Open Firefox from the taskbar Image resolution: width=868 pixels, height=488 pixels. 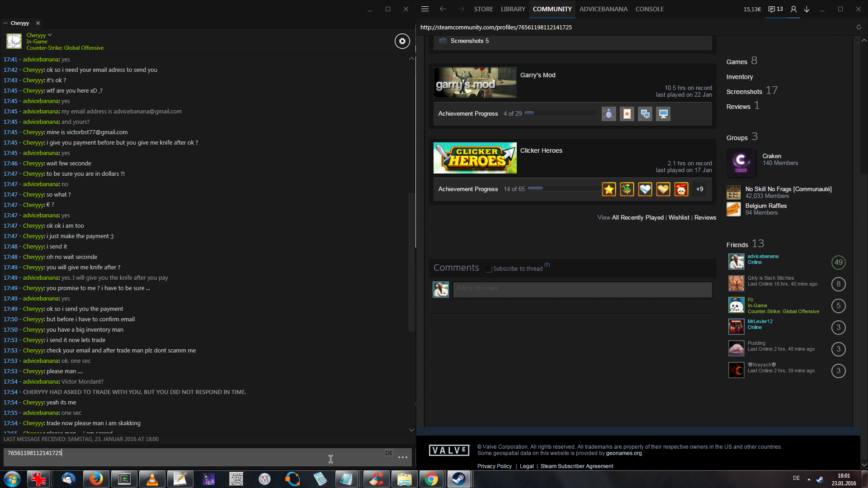click(x=96, y=479)
